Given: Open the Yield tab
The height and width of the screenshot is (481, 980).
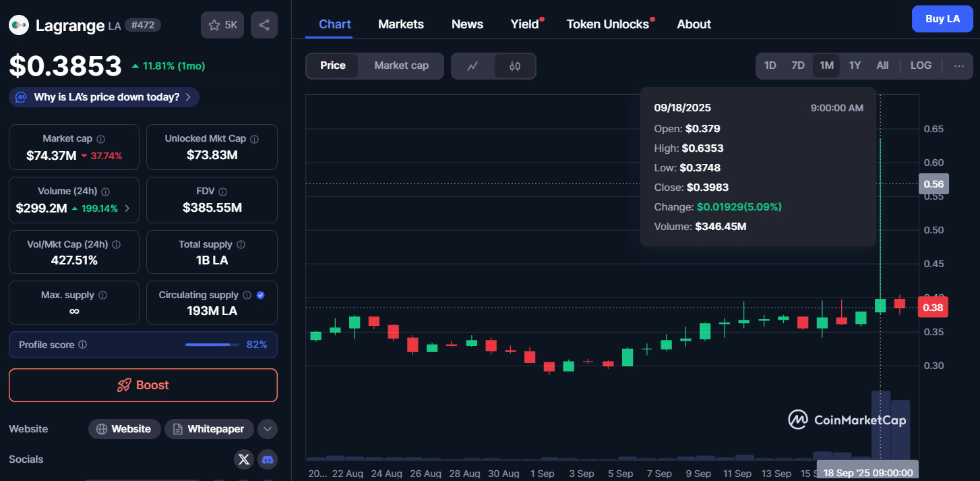Looking at the screenshot, I should pyautogui.click(x=525, y=24).
